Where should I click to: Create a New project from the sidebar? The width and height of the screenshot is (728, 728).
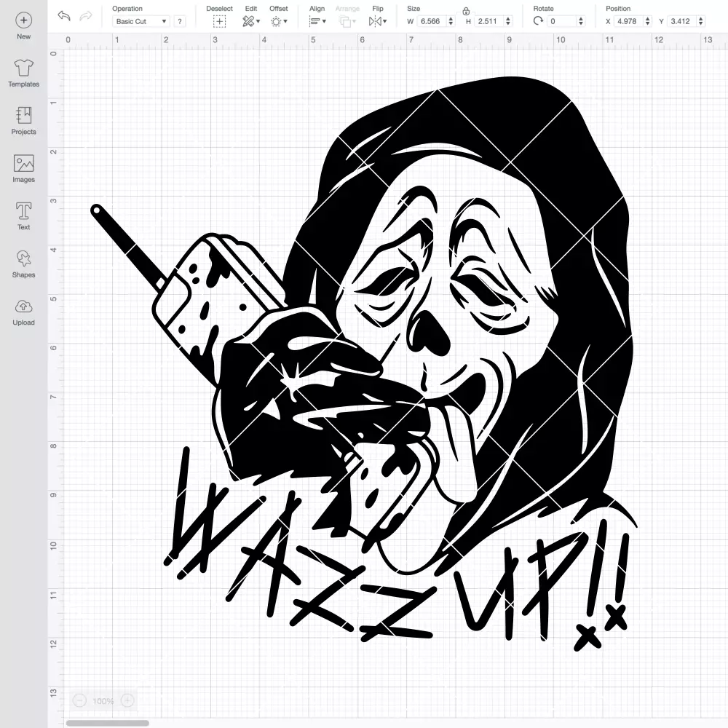[24, 26]
